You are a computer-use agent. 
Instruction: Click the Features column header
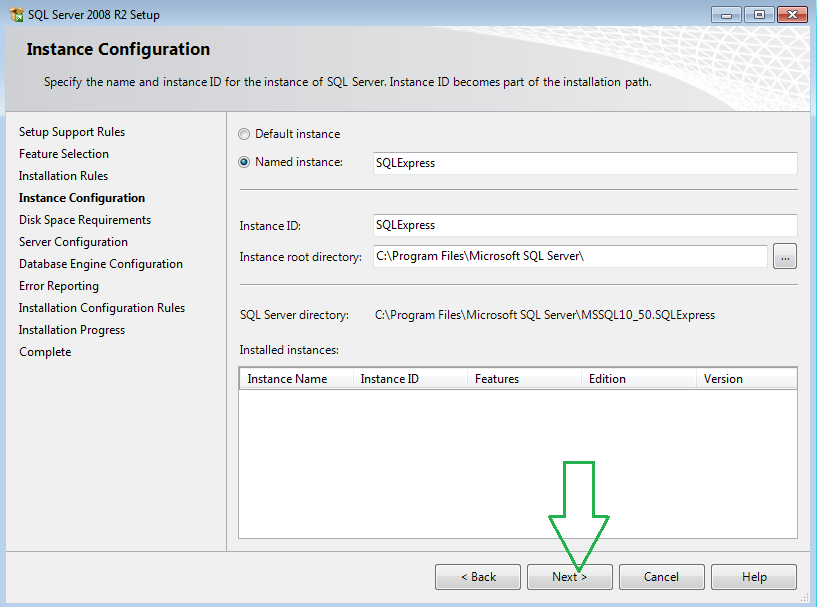[x=524, y=379]
